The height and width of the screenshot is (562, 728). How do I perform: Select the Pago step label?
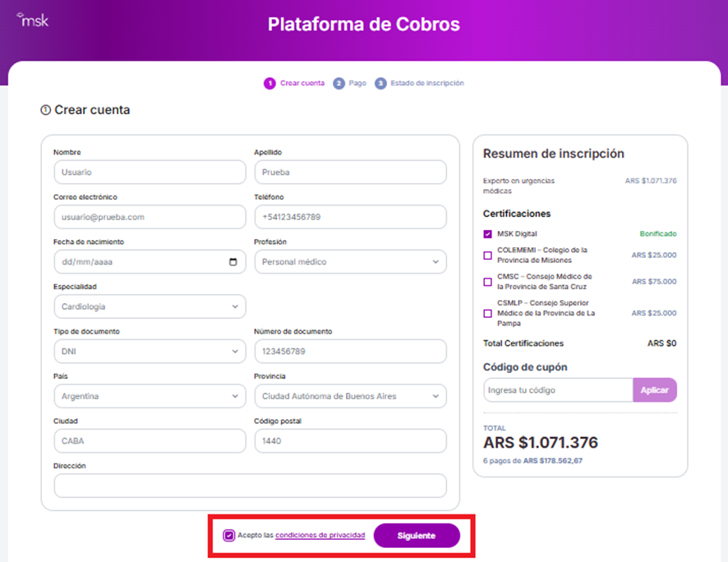pos(357,83)
